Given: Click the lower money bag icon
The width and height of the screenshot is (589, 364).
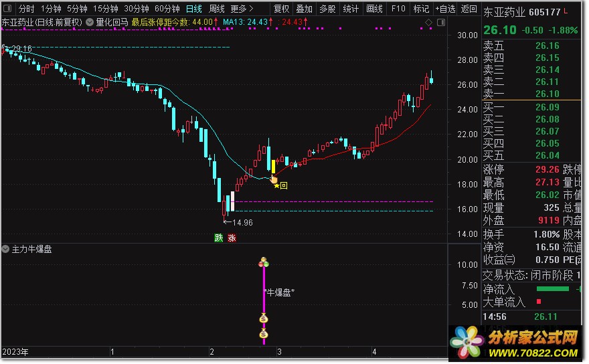Looking at the screenshot, I should [x=264, y=334].
